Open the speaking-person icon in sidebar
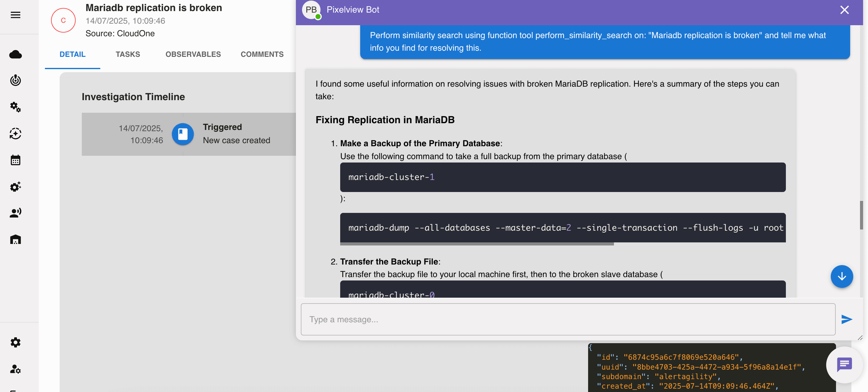This screenshot has height=392, width=868. pos(15,213)
